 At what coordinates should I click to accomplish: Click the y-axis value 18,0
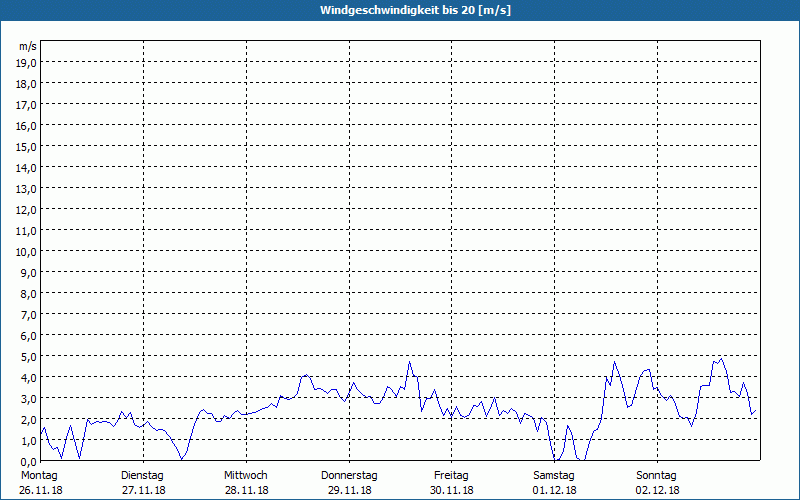[x=26, y=84]
